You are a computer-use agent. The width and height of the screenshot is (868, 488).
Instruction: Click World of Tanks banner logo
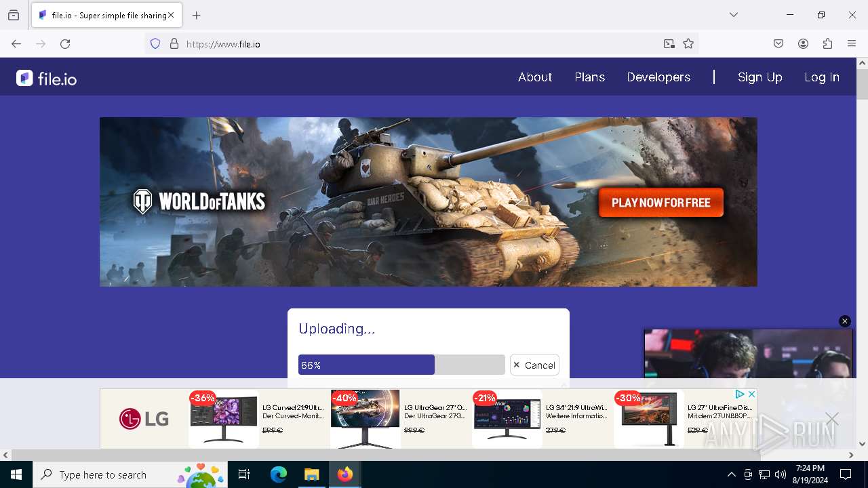click(x=199, y=202)
